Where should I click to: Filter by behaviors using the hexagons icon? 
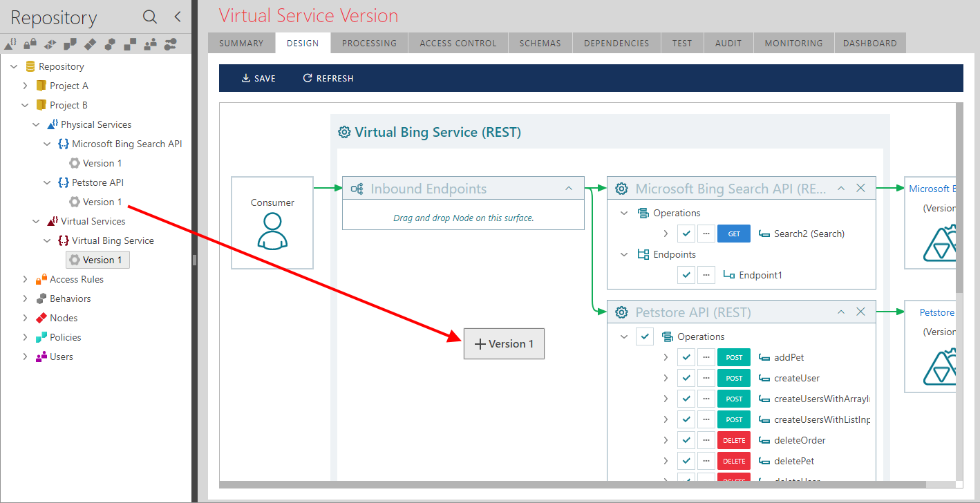pos(110,44)
